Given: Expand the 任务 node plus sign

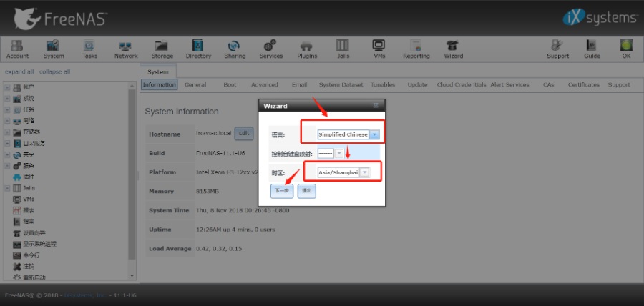Looking at the screenshot, I should pyautogui.click(x=7, y=110).
